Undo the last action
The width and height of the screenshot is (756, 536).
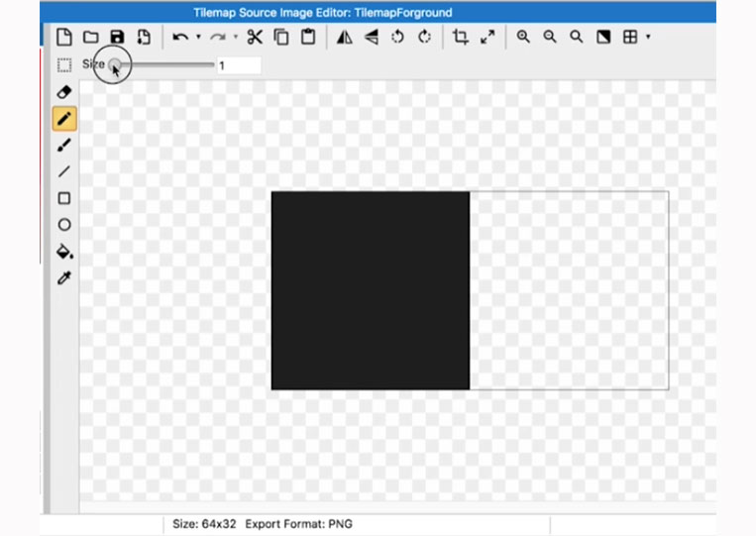click(180, 37)
